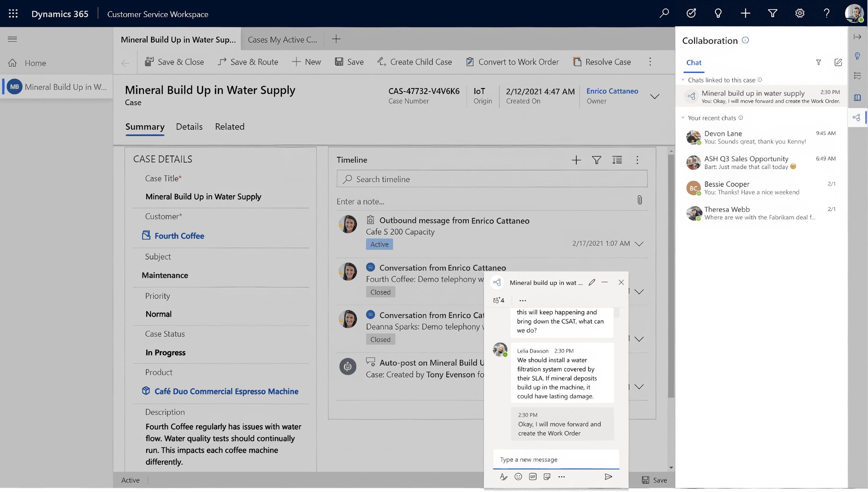This screenshot has height=492, width=868.
Task: View chat participants count 4 icon
Action: (498, 300)
